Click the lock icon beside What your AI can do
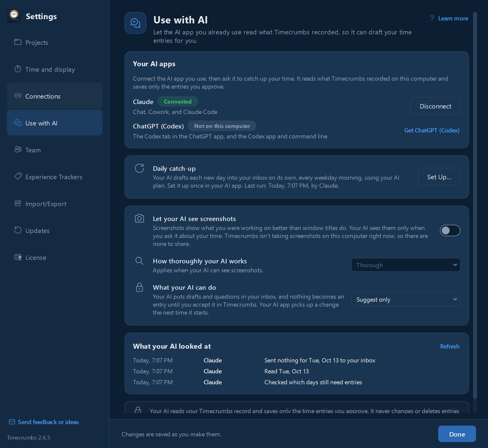The image size is (488, 448). pos(139,287)
